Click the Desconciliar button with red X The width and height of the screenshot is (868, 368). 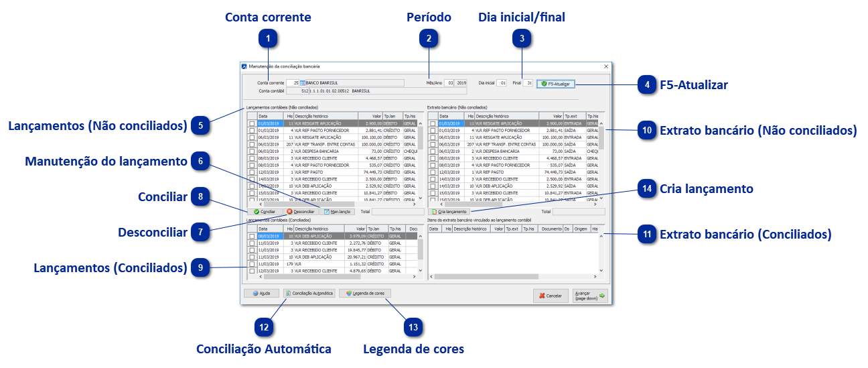(x=300, y=211)
